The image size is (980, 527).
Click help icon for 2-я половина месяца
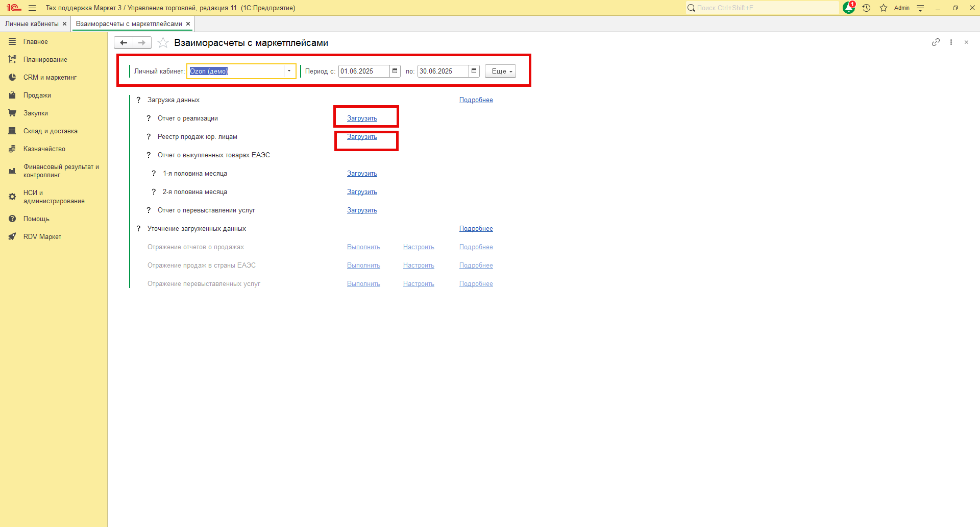(x=154, y=192)
